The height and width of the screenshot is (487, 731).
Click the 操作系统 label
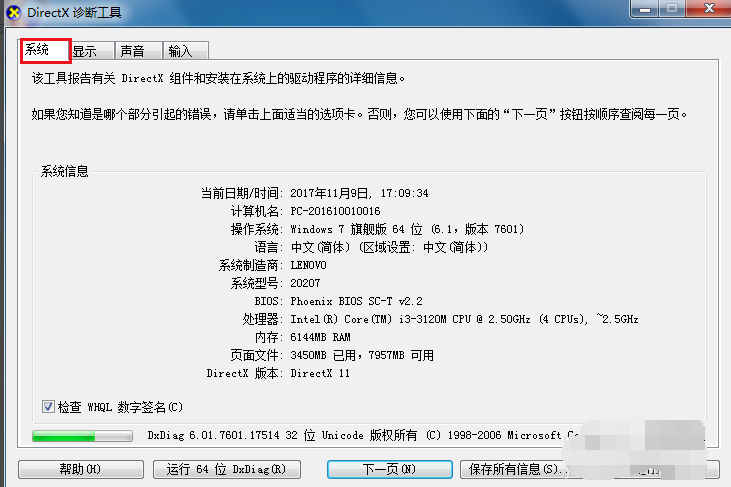(256, 229)
